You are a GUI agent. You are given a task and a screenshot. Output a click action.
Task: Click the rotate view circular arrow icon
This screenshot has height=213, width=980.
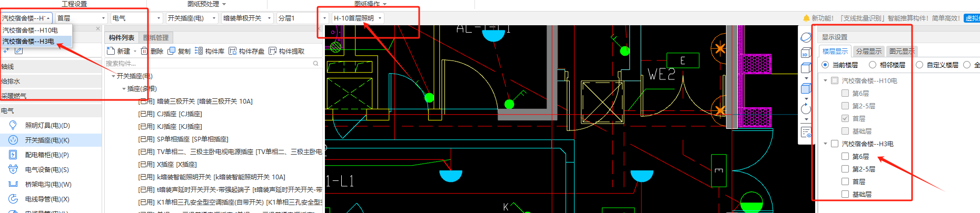[806, 109]
